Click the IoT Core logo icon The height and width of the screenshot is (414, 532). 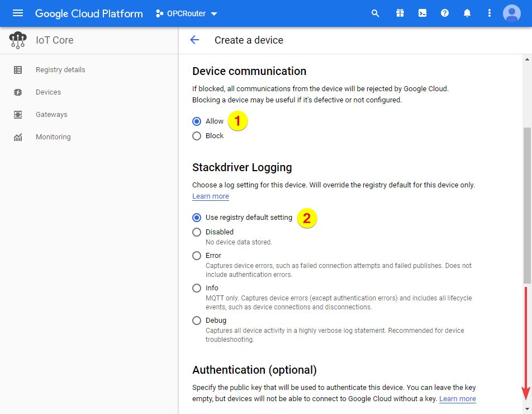tap(17, 40)
